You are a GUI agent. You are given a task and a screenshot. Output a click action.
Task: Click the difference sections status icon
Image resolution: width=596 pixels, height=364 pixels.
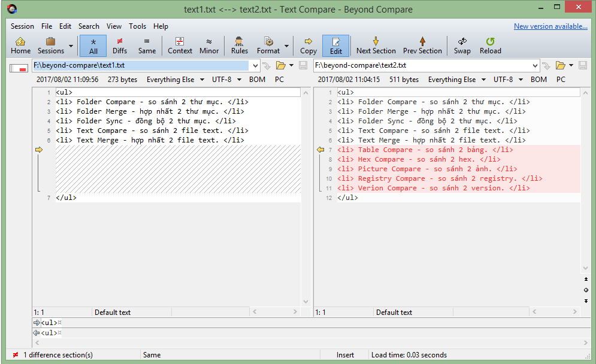16,354
